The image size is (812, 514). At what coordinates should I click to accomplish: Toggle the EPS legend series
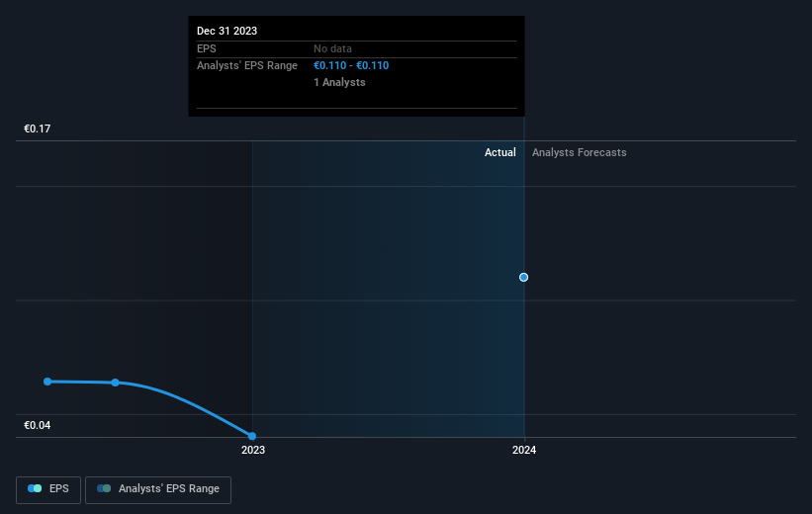(x=48, y=489)
